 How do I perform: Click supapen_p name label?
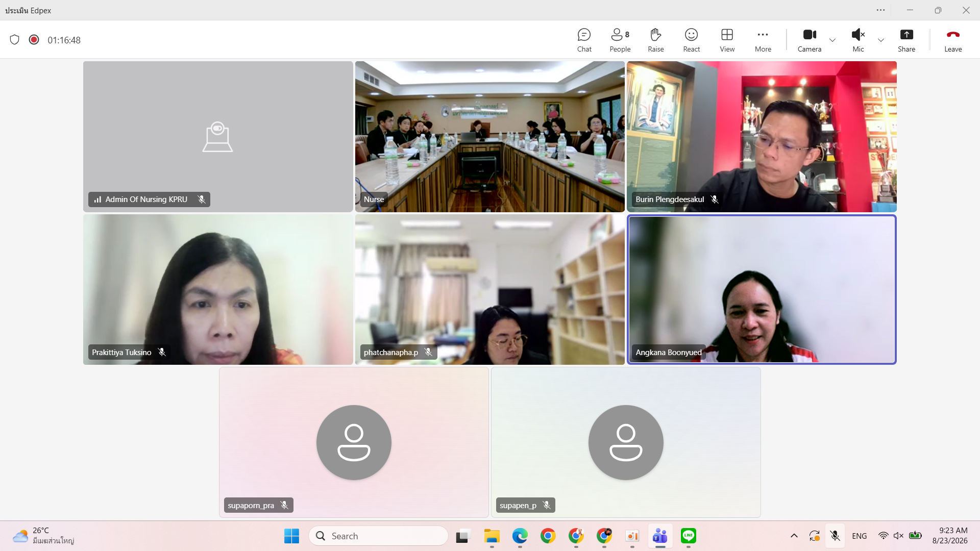[518, 506]
